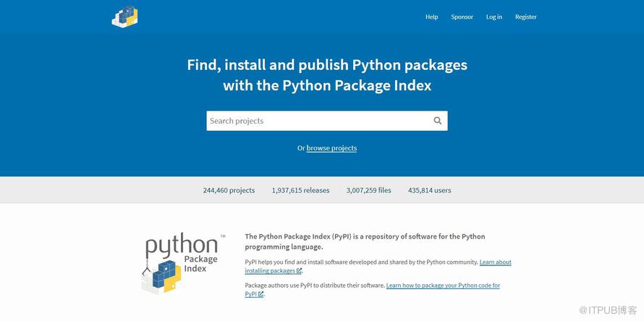Open Learn how to package your Python code link
644x321 pixels.
pos(373,289)
